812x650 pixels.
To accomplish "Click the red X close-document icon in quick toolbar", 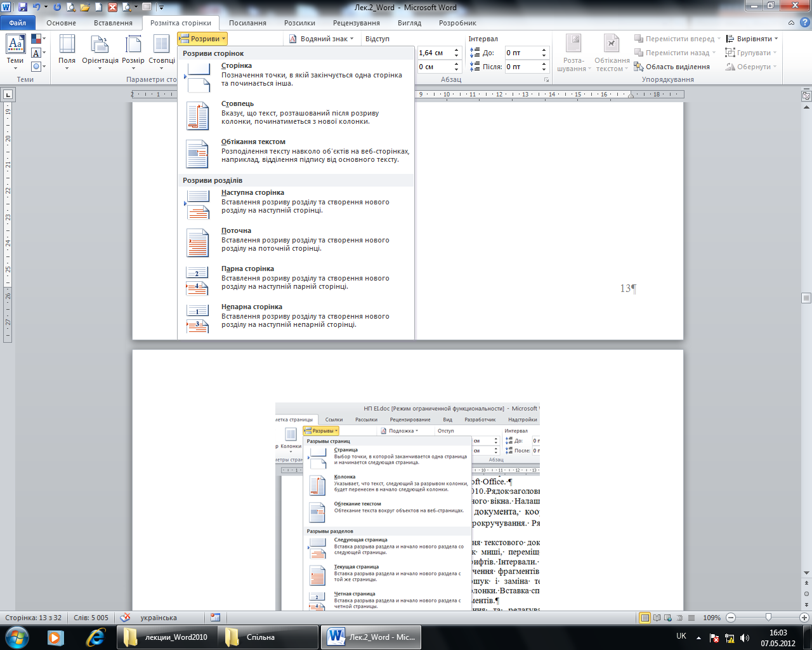I will click(112, 8).
